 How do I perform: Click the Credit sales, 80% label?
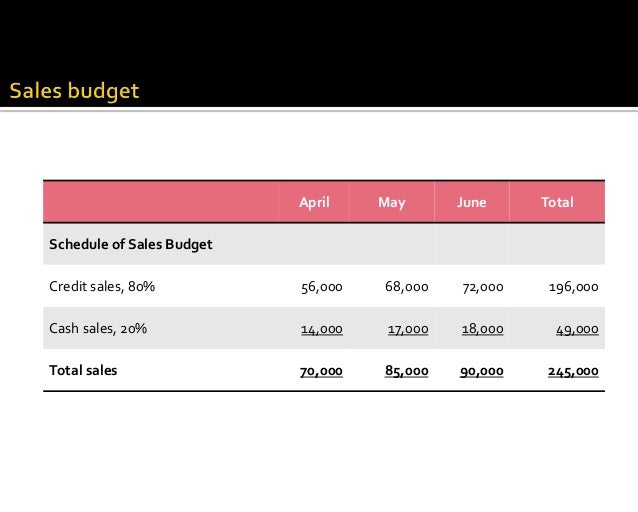click(x=102, y=286)
